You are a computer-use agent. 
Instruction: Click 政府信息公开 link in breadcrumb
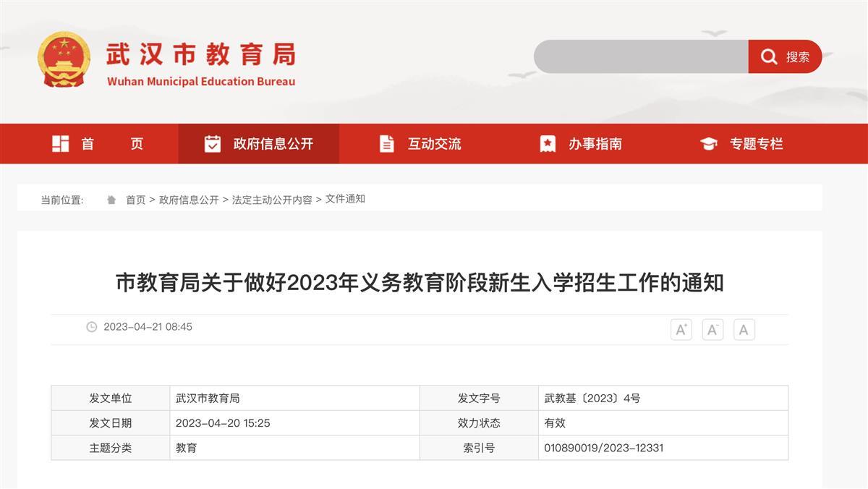click(189, 200)
